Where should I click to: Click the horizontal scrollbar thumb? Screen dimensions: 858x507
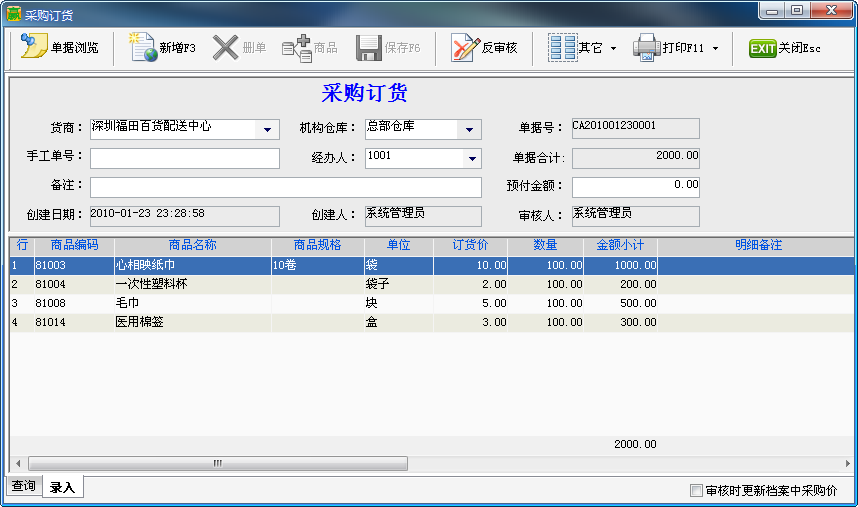pos(217,464)
